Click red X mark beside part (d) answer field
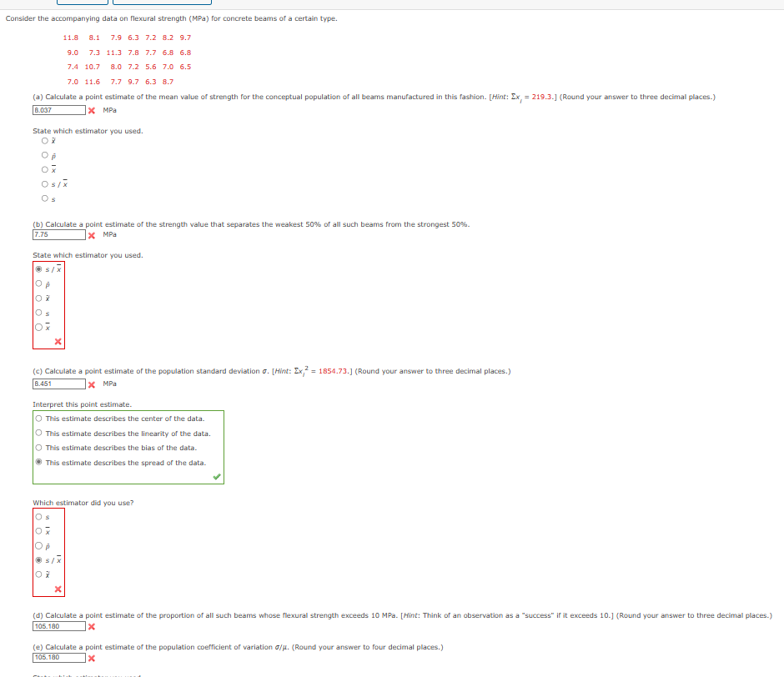 tap(92, 626)
